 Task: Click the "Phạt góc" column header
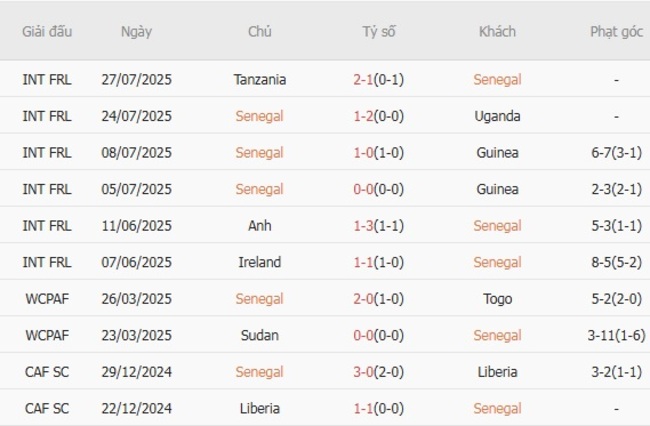click(x=616, y=31)
